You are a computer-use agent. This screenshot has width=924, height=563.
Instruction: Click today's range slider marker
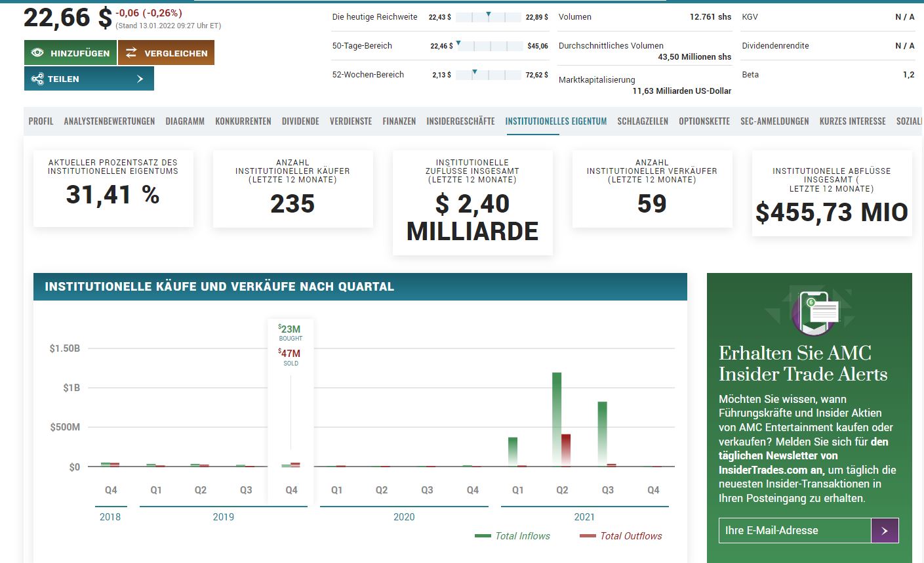pyautogui.click(x=489, y=15)
